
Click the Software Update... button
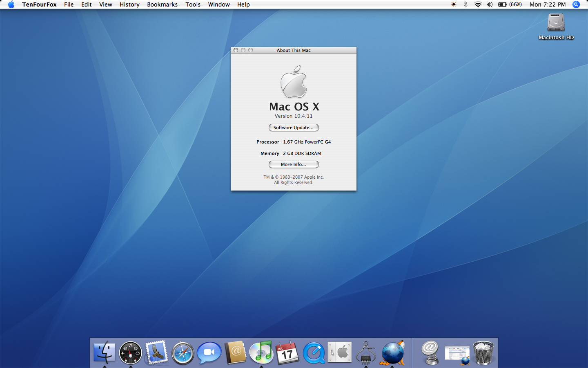click(x=294, y=128)
